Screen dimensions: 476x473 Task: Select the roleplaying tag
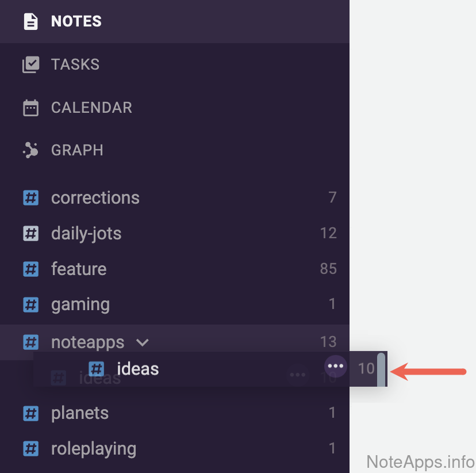pos(93,449)
